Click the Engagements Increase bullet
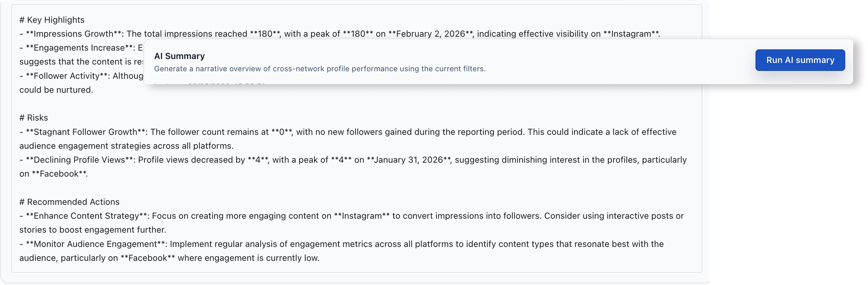The image size is (868, 285). 77,48
